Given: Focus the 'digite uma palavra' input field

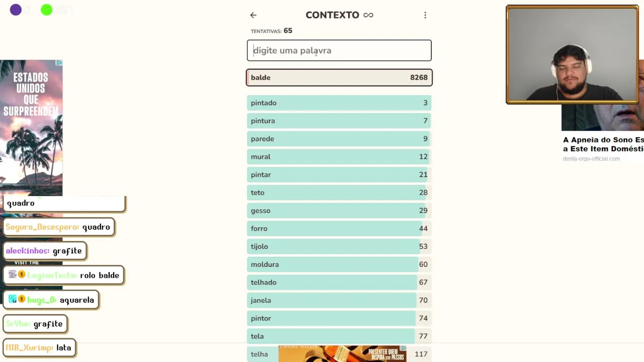Looking at the screenshot, I should pyautogui.click(x=339, y=50).
